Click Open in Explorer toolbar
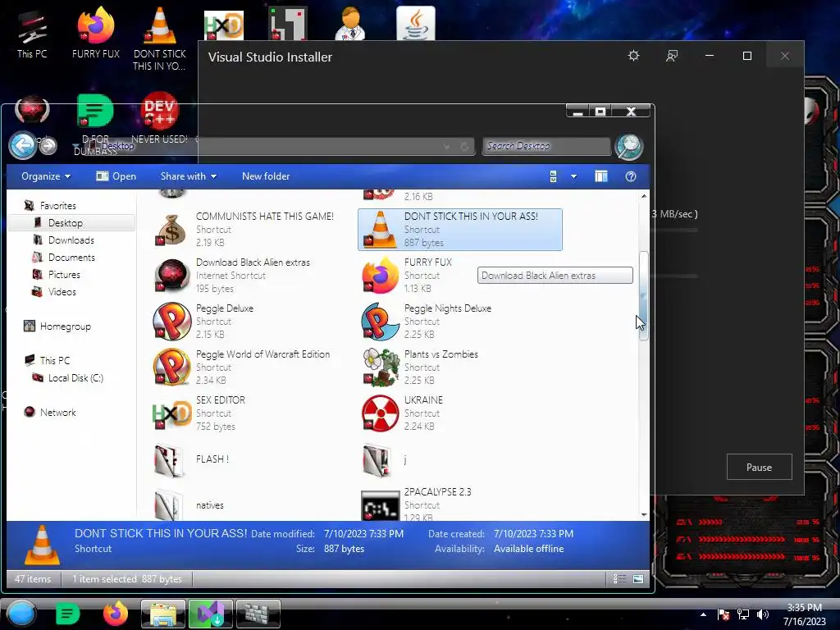This screenshot has height=630, width=840. (x=116, y=176)
